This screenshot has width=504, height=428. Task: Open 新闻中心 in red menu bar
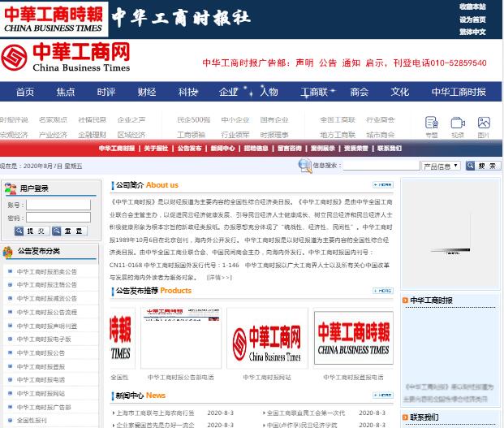click(222, 149)
